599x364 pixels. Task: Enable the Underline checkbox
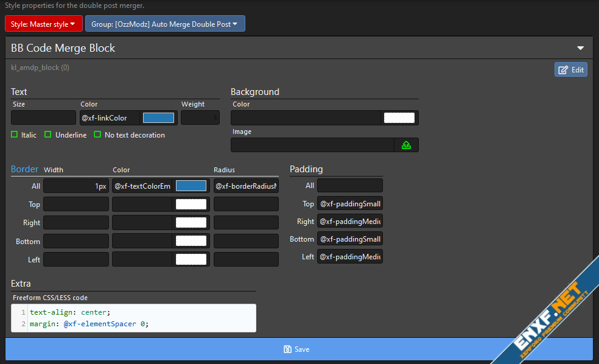(x=48, y=135)
